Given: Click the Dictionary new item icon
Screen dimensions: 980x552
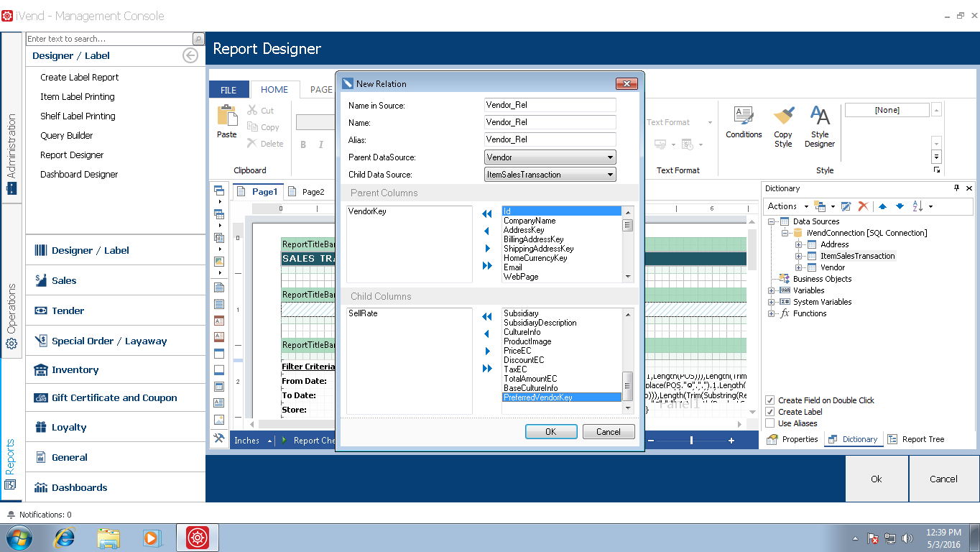Looking at the screenshot, I should [x=820, y=206].
